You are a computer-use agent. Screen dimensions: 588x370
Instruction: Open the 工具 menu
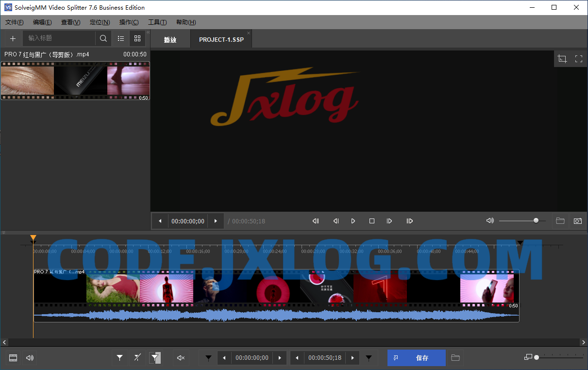[x=157, y=22]
